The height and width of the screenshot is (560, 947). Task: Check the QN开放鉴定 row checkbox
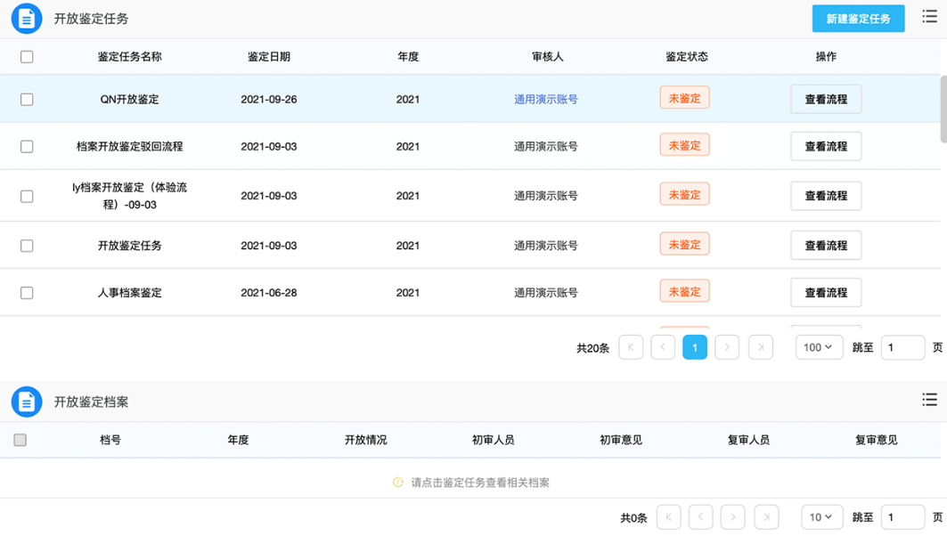27,100
